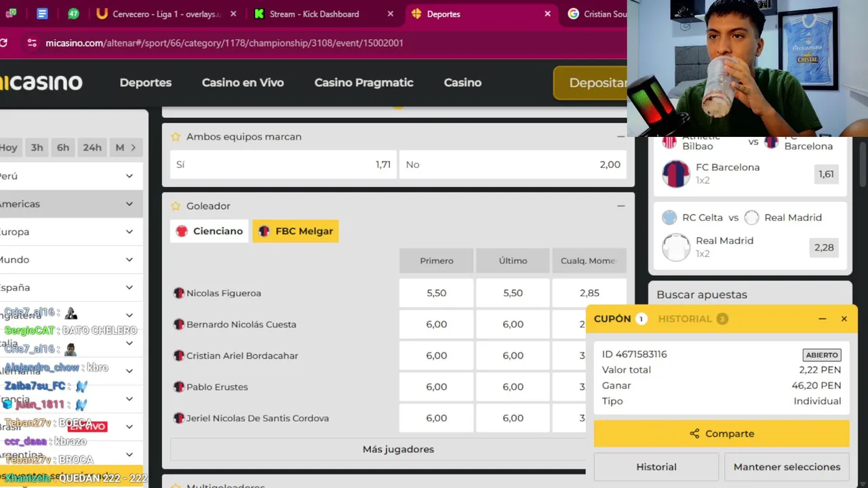Click the Comparte share button
868x488 pixels.
coord(722,434)
